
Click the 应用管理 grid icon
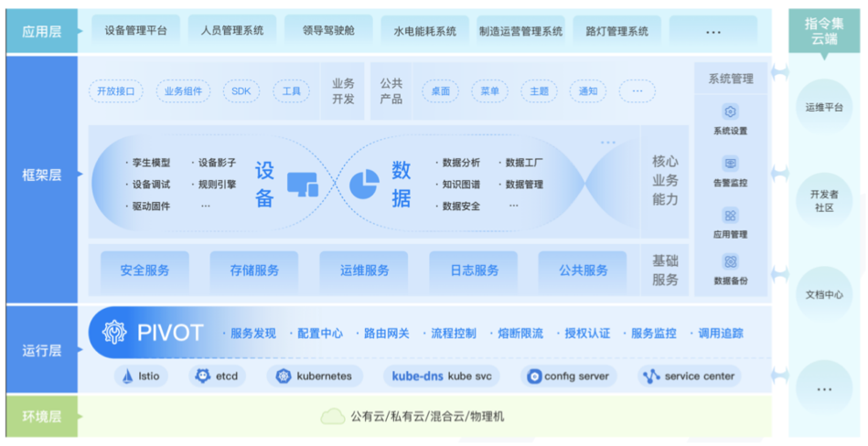730,216
